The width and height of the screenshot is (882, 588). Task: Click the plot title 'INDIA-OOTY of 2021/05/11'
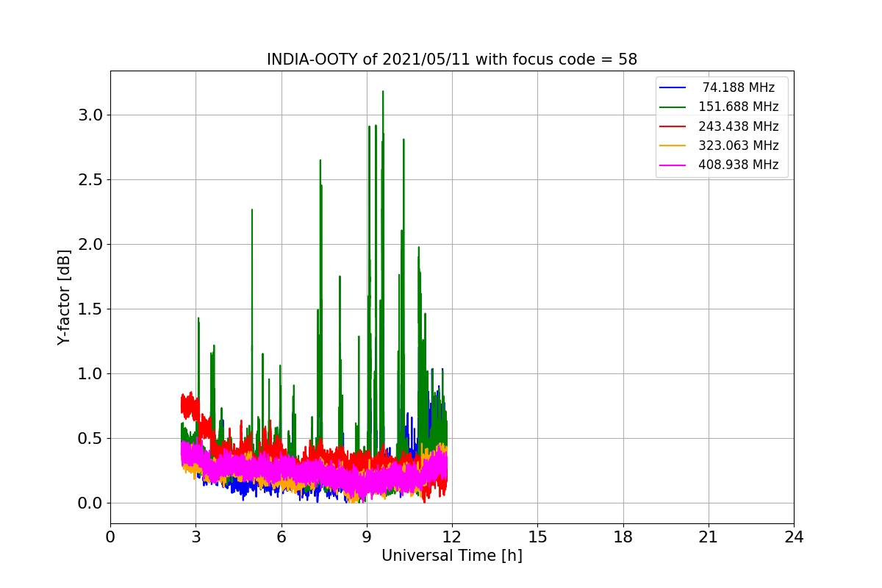369,60
